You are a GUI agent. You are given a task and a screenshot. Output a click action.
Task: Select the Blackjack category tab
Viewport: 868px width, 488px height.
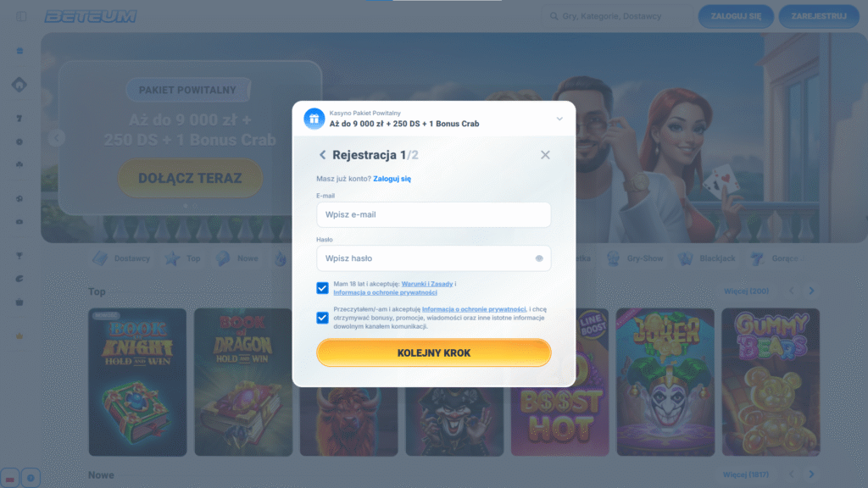pyautogui.click(x=709, y=258)
